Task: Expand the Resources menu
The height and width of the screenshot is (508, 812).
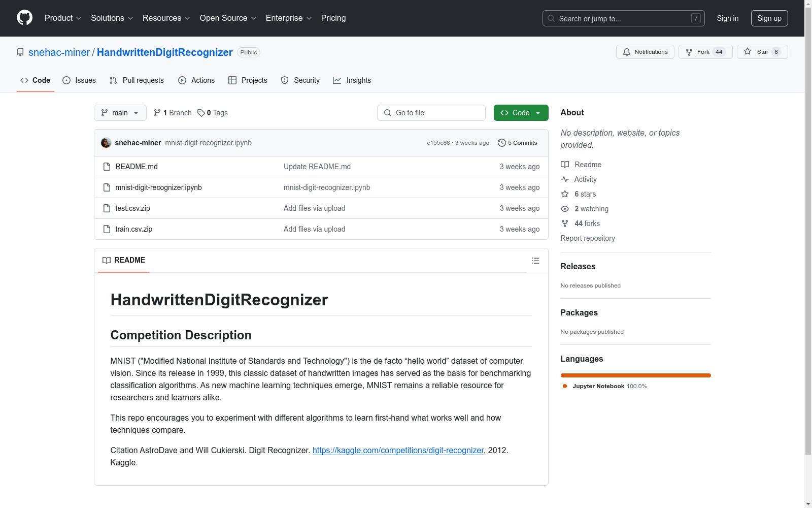Action: [x=166, y=18]
